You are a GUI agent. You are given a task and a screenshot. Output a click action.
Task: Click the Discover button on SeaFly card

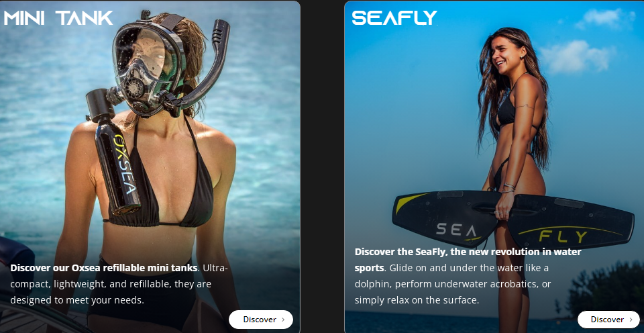tap(608, 320)
